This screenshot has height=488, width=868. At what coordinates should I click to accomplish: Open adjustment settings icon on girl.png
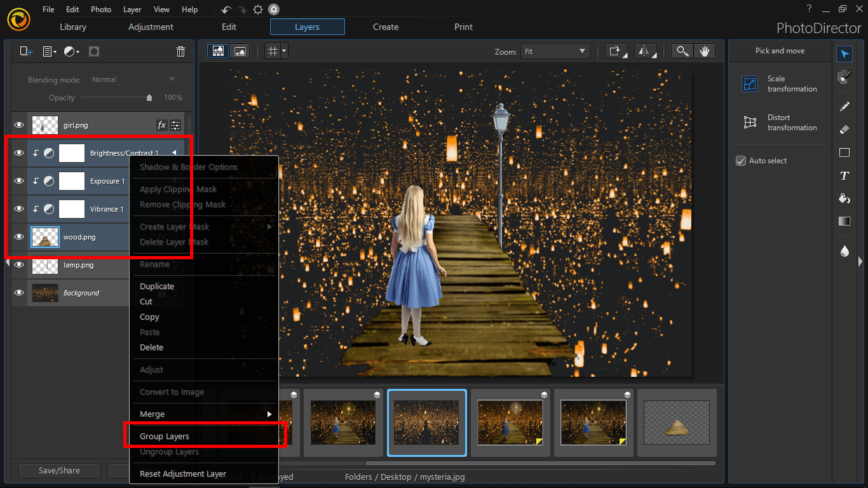pyautogui.click(x=175, y=125)
